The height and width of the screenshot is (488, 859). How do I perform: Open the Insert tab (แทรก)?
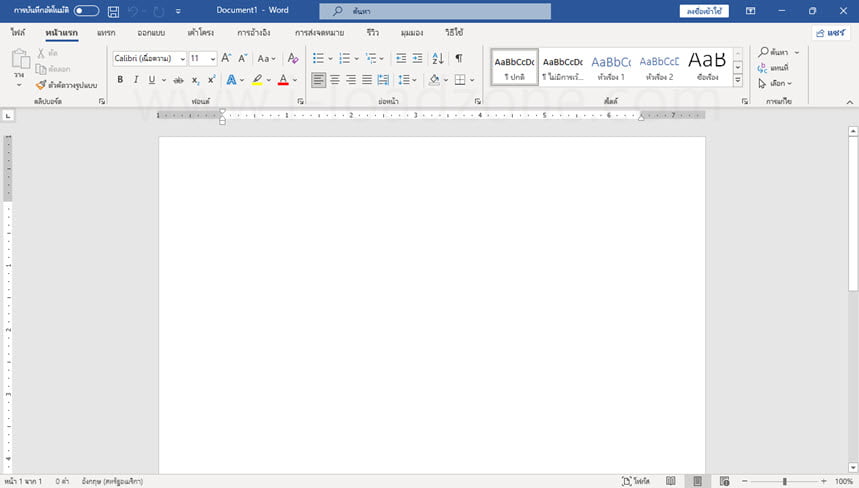pyautogui.click(x=106, y=33)
